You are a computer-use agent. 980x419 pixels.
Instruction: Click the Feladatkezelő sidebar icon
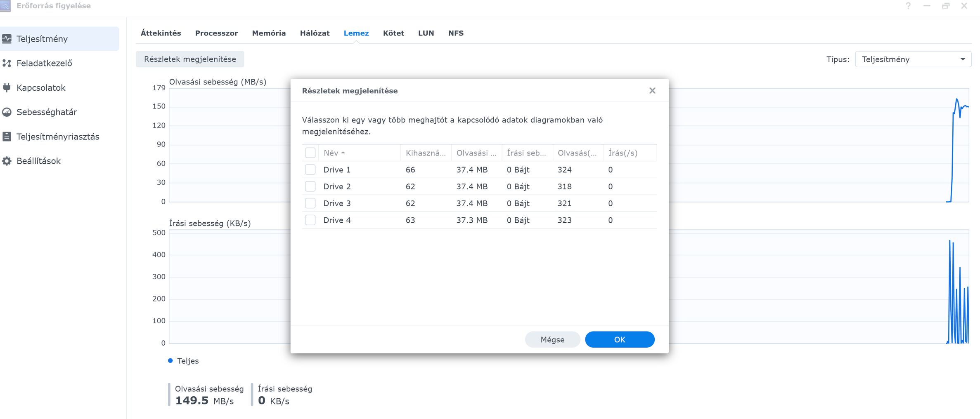[x=7, y=63]
